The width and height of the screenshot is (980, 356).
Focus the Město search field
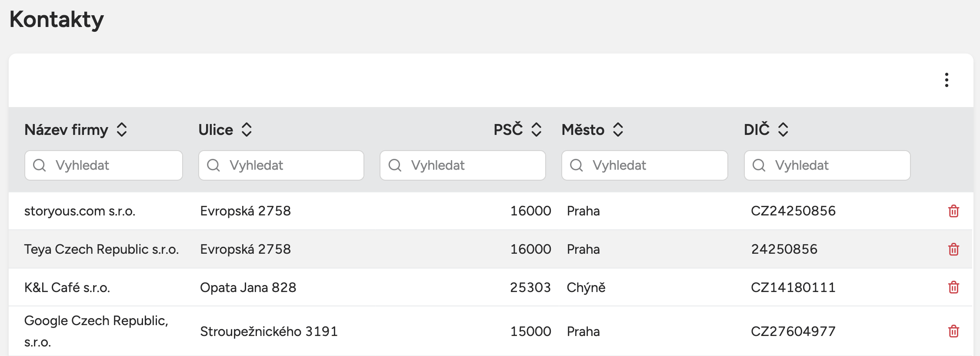644,165
